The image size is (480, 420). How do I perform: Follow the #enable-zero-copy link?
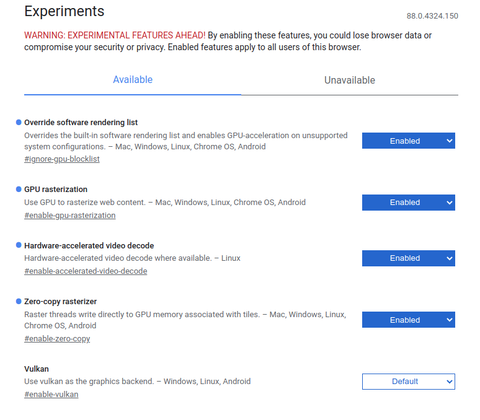pos(57,339)
